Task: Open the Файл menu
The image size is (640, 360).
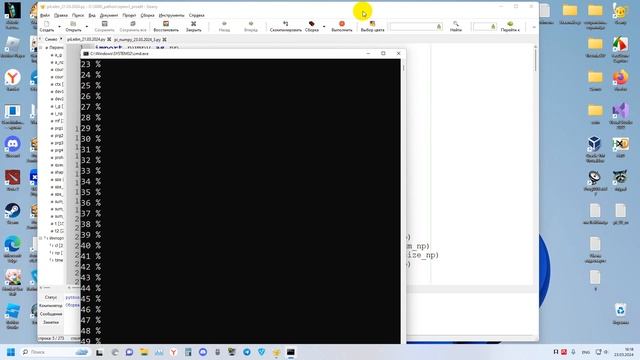Action: [x=45, y=15]
